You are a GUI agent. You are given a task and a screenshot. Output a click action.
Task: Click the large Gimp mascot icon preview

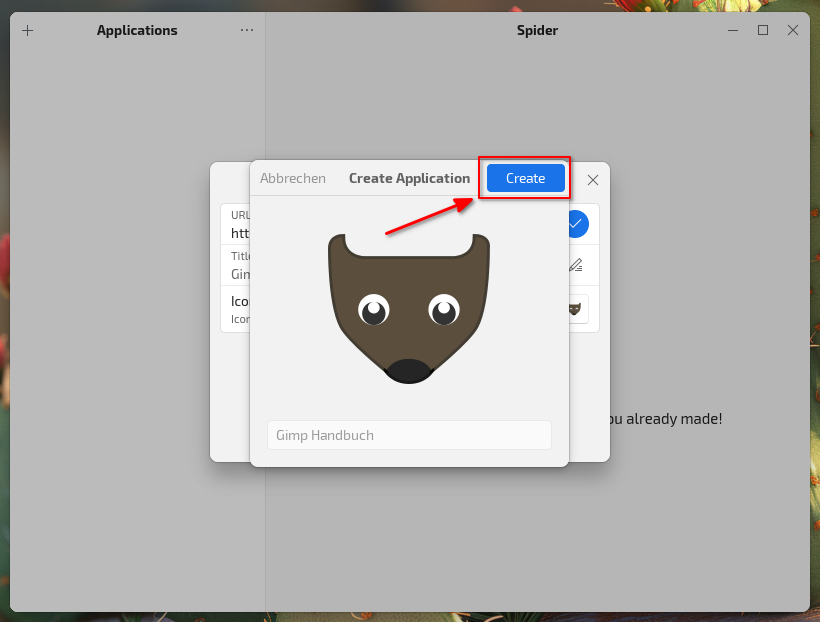pyautogui.click(x=409, y=309)
